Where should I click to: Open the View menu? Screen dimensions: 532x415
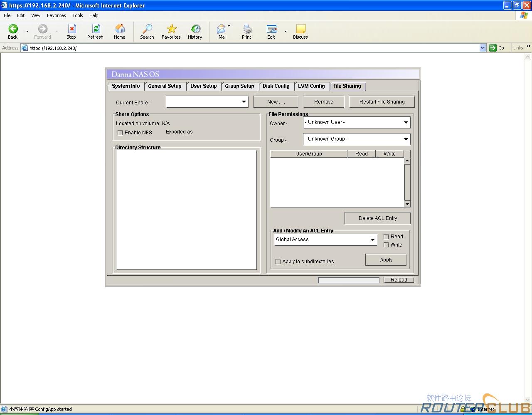[36, 15]
